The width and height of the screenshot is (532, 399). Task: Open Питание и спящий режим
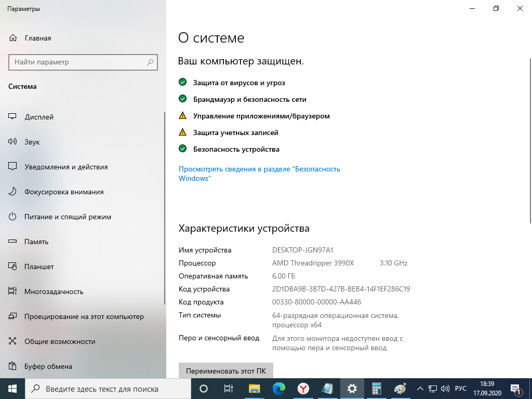pos(68,217)
